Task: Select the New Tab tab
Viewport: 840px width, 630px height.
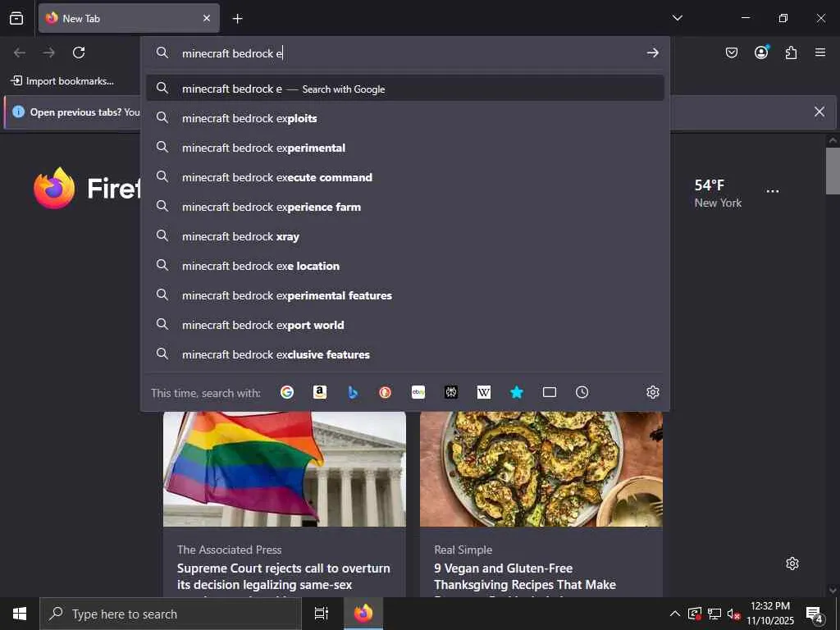Action: click(129, 18)
